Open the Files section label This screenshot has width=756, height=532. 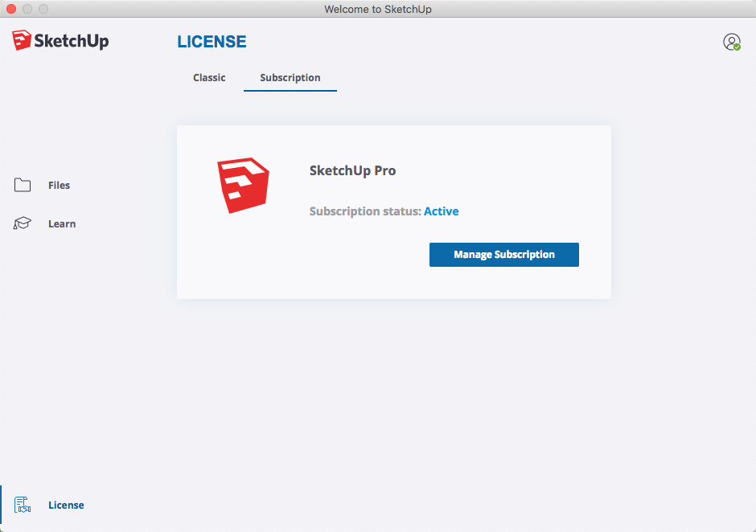[60, 185]
